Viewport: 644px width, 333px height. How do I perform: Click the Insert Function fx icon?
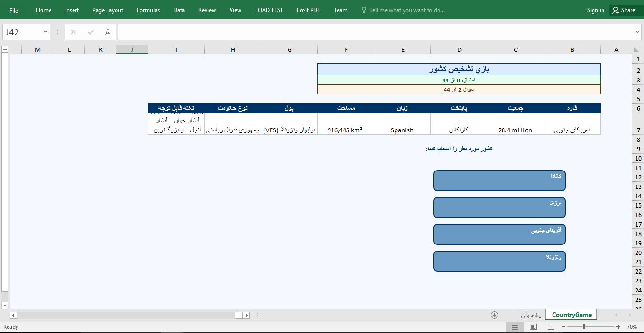point(107,32)
